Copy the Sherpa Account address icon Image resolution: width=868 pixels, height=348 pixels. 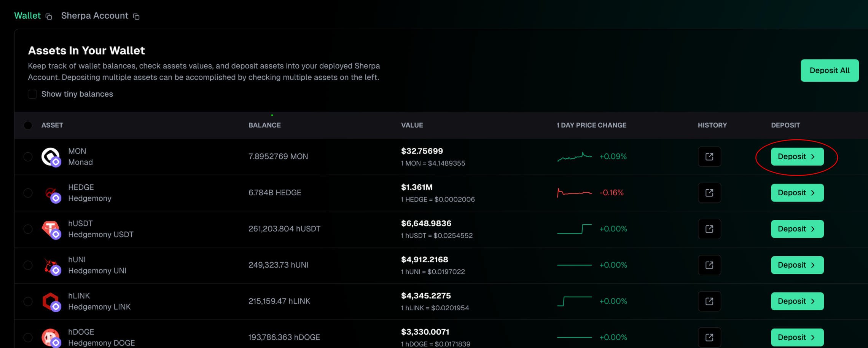[x=136, y=16]
